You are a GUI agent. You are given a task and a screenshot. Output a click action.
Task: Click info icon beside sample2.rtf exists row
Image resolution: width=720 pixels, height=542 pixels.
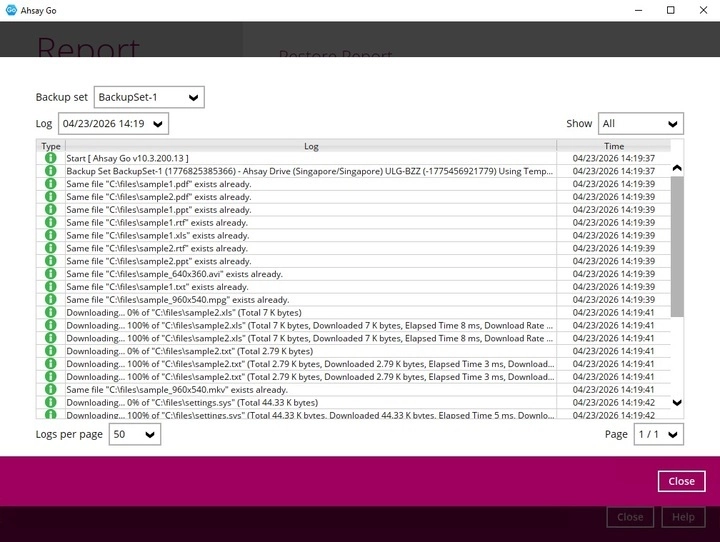point(51,248)
